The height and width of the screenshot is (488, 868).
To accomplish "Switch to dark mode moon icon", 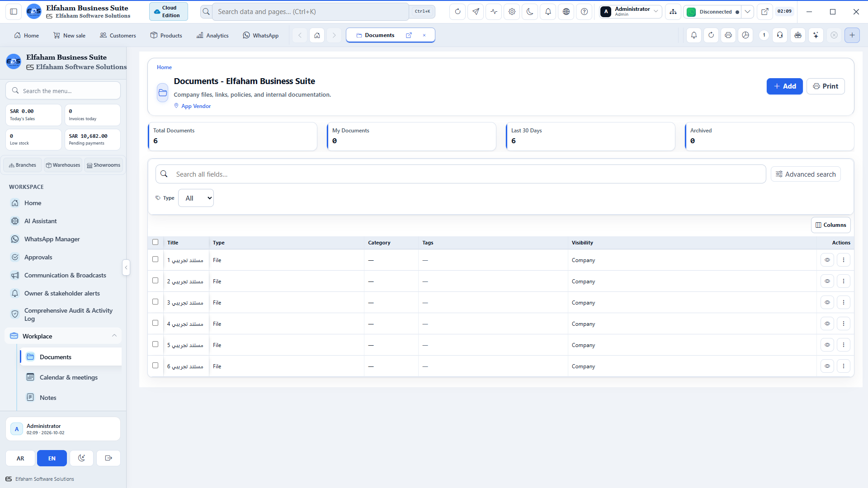I will click(530, 12).
